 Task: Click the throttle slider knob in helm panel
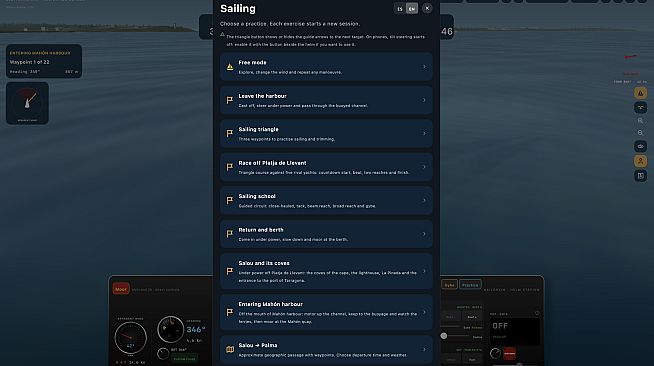click(444, 336)
